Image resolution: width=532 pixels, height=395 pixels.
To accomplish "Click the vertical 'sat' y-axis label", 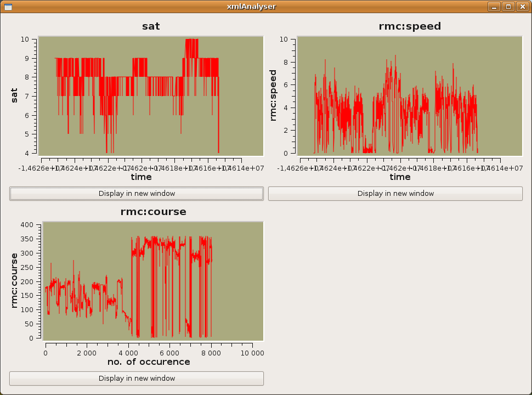I will pyautogui.click(x=14, y=95).
